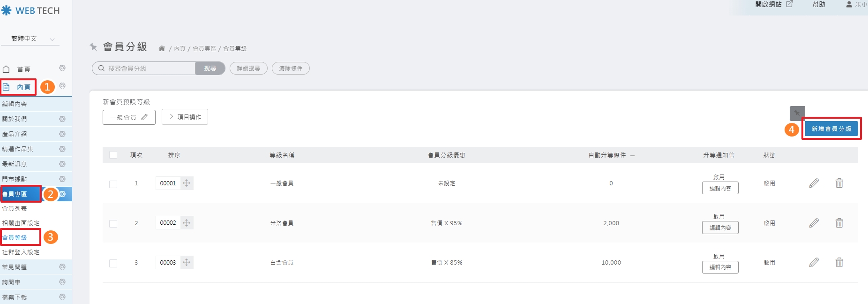This screenshot has height=304, width=868.
Task: Click the pin icon above 新增會員分級 button
Action: [x=797, y=113]
